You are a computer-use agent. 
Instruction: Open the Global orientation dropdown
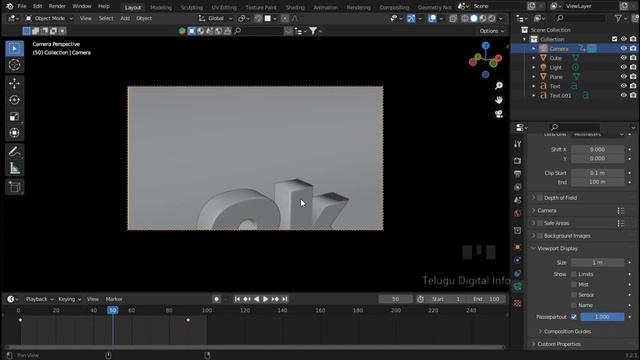coord(216,18)
